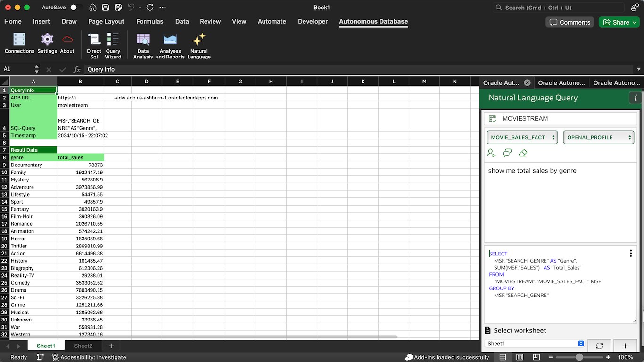Launch the Direct Sql tool
The height and width of the screenshot is (362, 644).
coord(94,46)
